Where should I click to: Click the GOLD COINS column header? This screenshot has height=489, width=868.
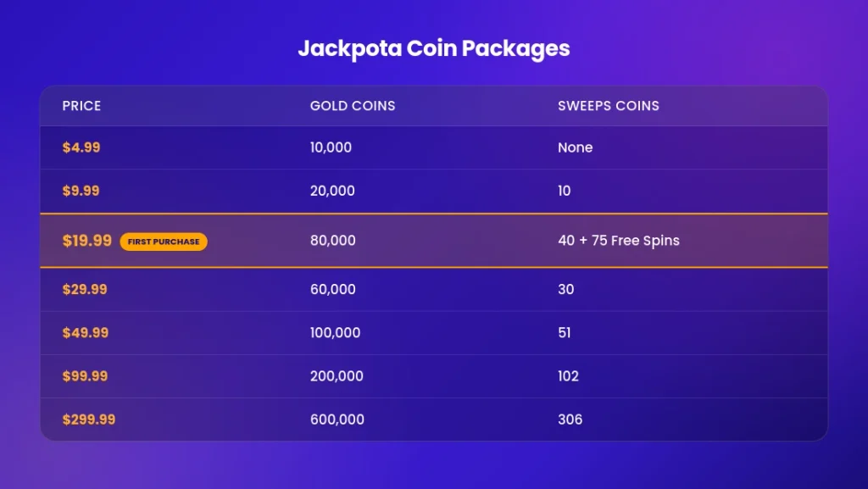coord(353,106)
